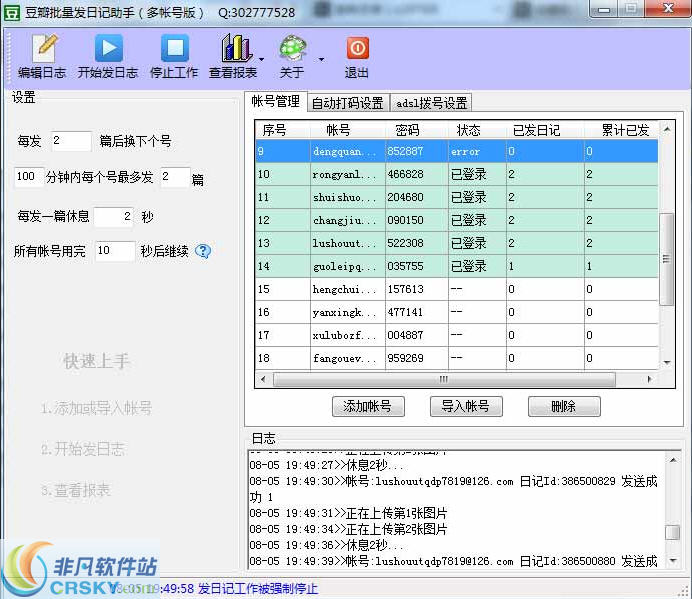Select account row guoleipq...

[457, 266]
